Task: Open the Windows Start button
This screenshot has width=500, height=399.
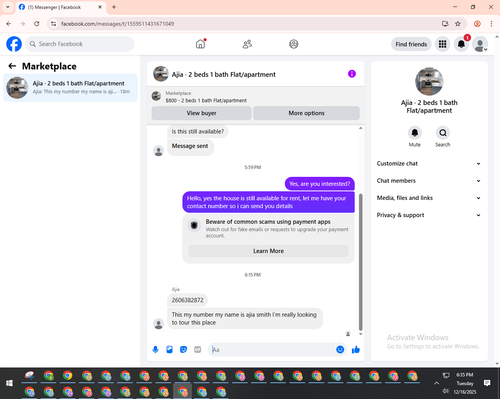Action: tap(9, 383)
